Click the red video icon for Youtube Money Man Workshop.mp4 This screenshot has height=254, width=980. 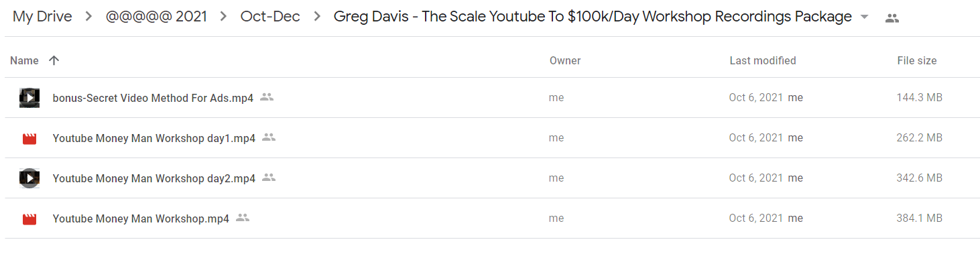[x=29, y=219]
